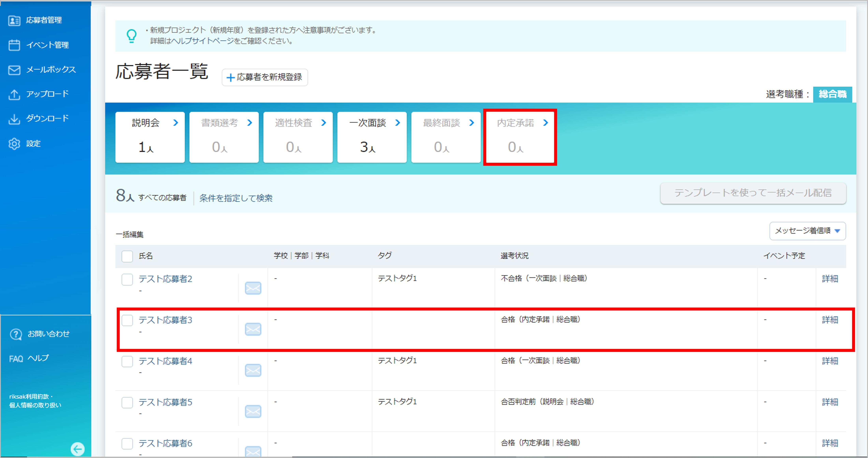Collapse sidebar with the arrow icon
Image resolution: width=868 pixels, height=458 pixels.
click(78, 449)
